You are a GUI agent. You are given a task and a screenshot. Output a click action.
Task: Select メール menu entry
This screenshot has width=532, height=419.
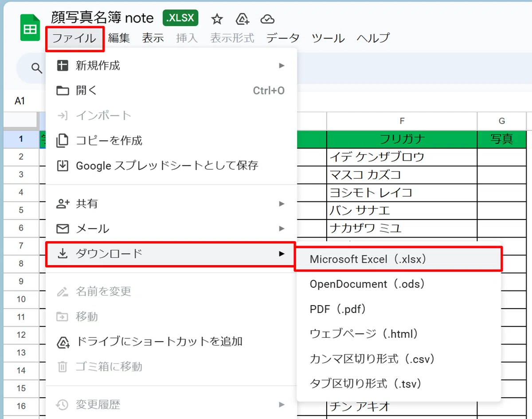coord(171,229)
